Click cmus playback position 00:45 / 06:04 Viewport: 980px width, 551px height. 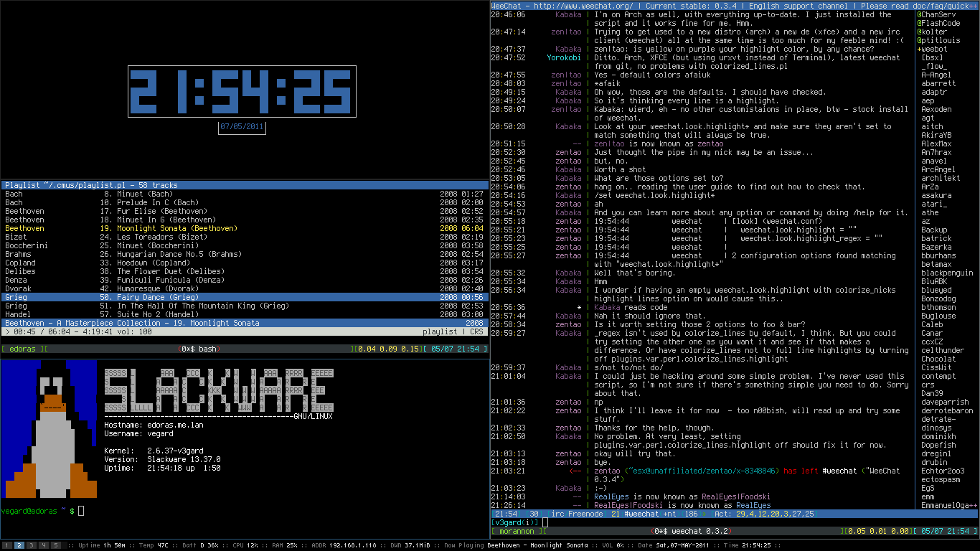click(x=42, y=331)
